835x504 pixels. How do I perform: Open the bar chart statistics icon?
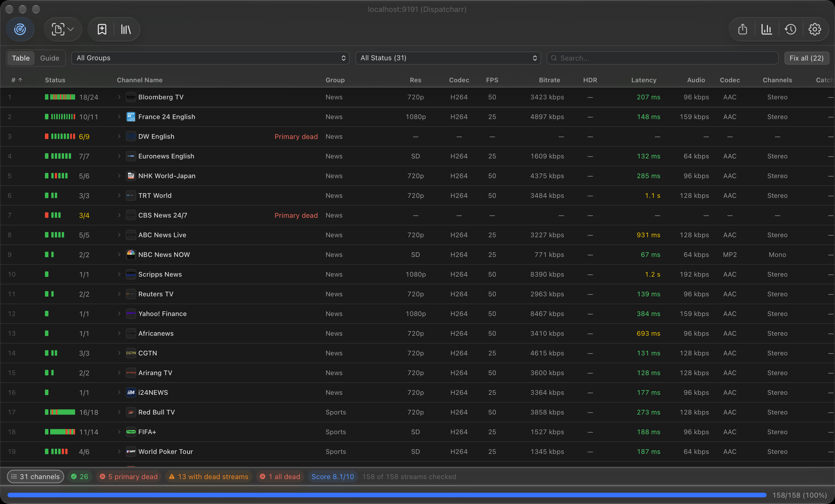(767, 30)
